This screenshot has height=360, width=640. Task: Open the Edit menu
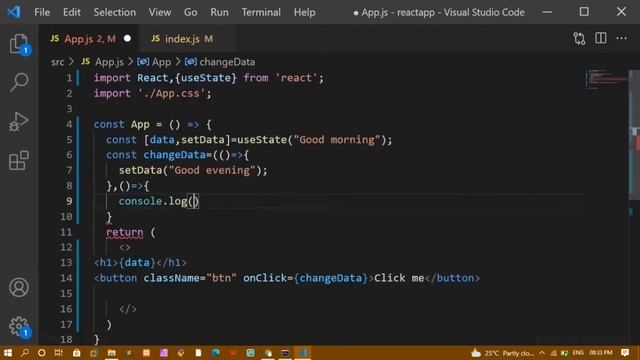coord(71,12)
